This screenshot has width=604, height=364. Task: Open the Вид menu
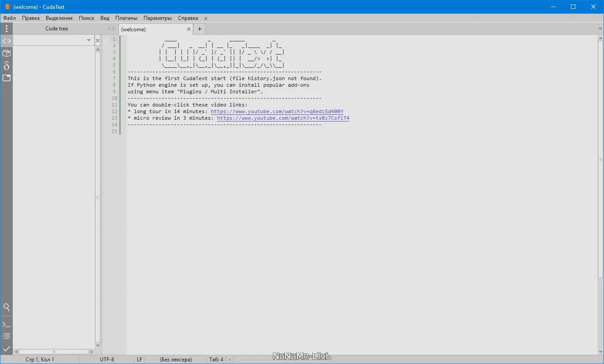pos(105,18)
